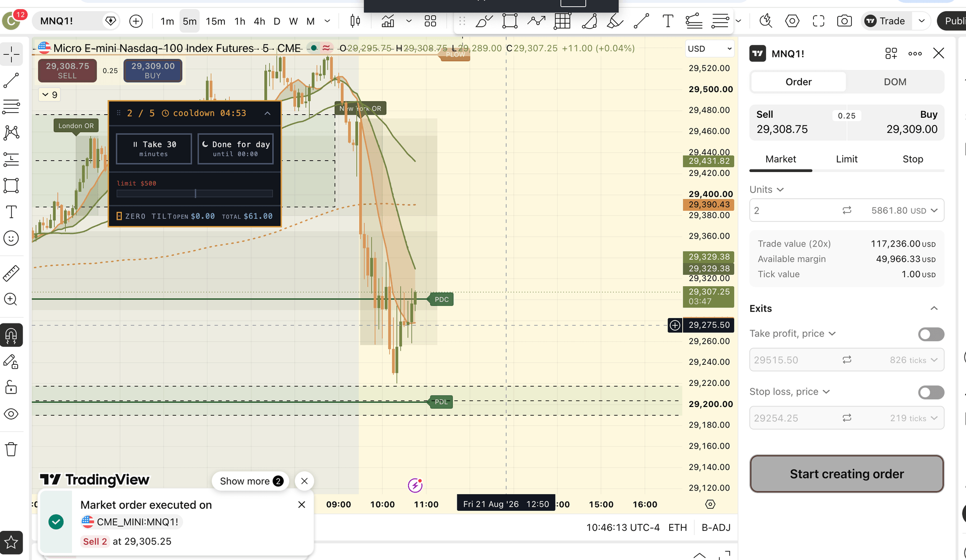Image resolution: width=966 pixels, height=560 pixels.
Task: Select the Stop order type tab
Action: pyautogui.click(x=913, y=159)
